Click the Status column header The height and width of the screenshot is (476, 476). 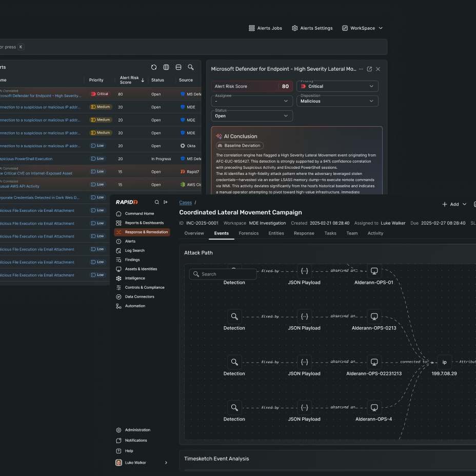[157, 80]
